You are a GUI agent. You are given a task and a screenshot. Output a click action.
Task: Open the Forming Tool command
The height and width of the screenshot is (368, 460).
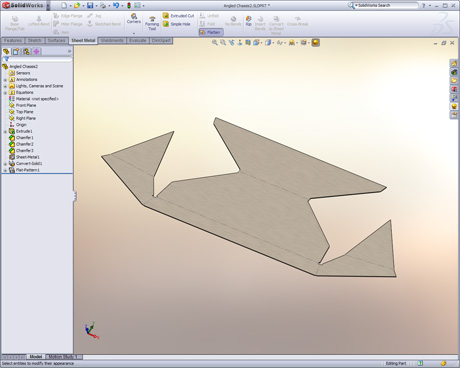tap(152, 24)
